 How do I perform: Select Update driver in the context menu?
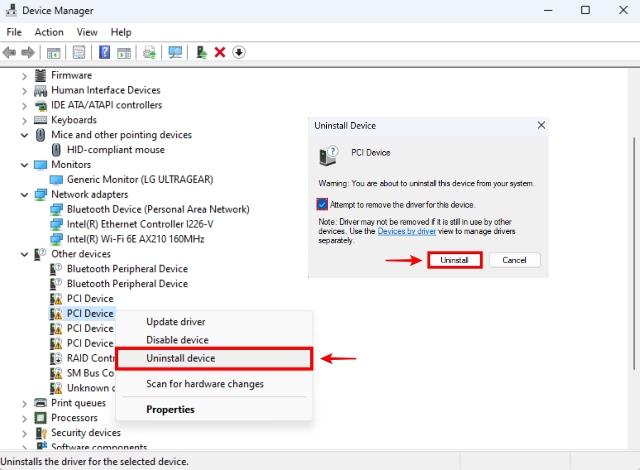(x=177, y=321)
